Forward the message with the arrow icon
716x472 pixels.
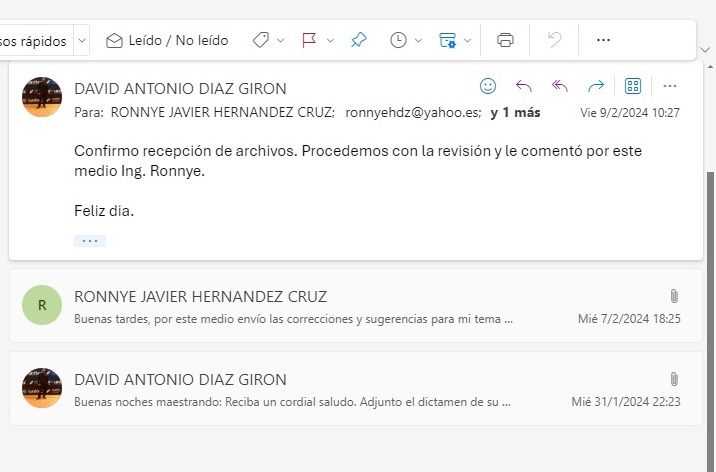pos(596,86)
